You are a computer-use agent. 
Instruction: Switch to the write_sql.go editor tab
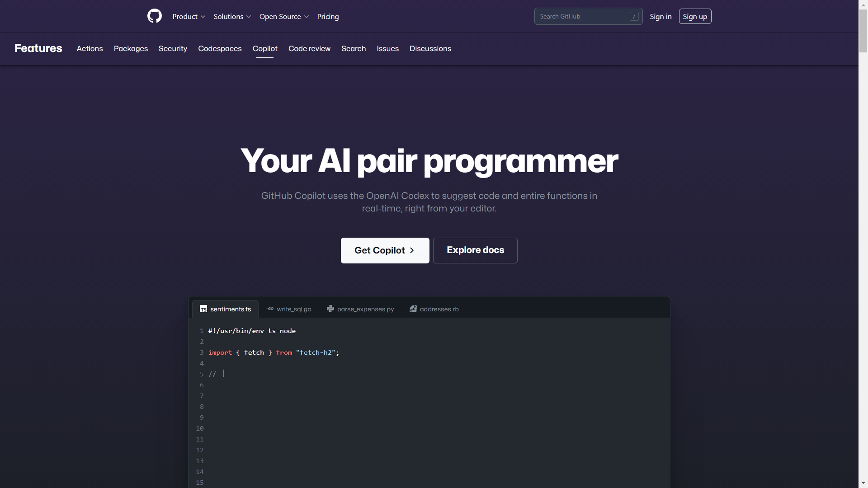click(289, 309)
